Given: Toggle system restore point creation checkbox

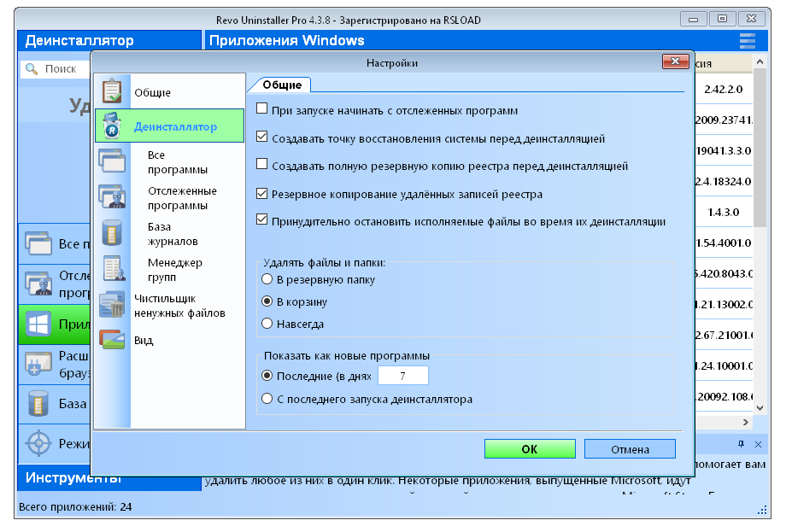Looking at the screenshot, I should click(261, 137).
